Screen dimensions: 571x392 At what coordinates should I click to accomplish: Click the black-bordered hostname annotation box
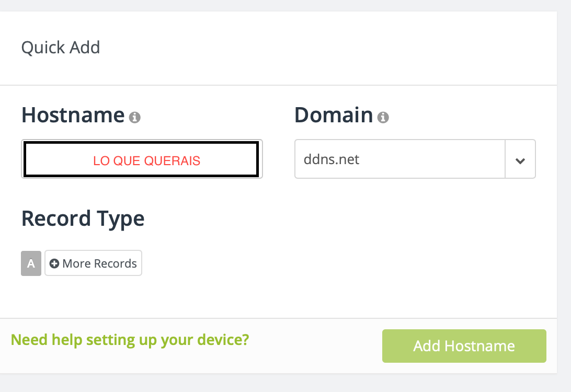141,159
